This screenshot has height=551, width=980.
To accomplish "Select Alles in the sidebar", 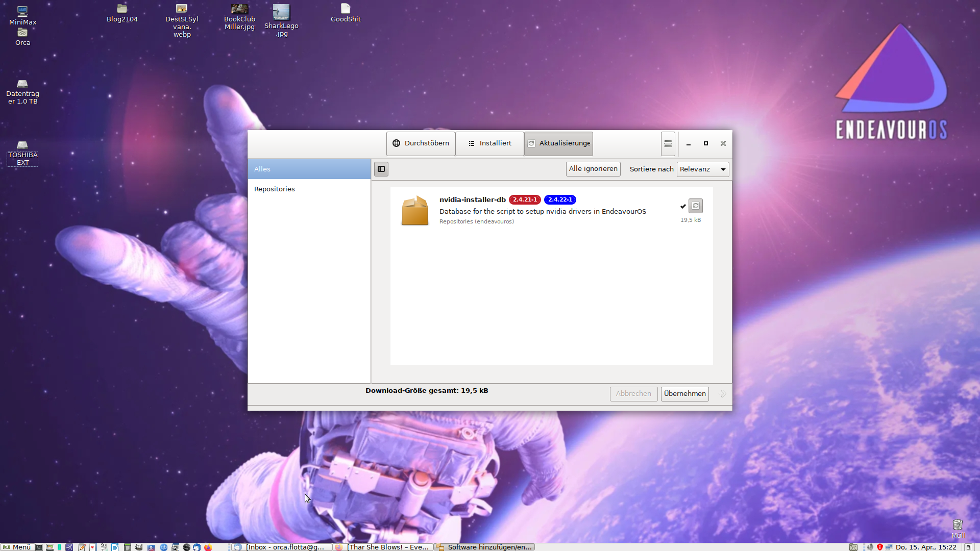I will pos(309,169).
